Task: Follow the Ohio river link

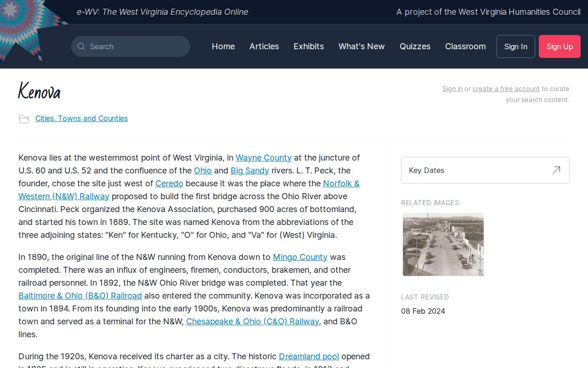Action: click(203, 171)
